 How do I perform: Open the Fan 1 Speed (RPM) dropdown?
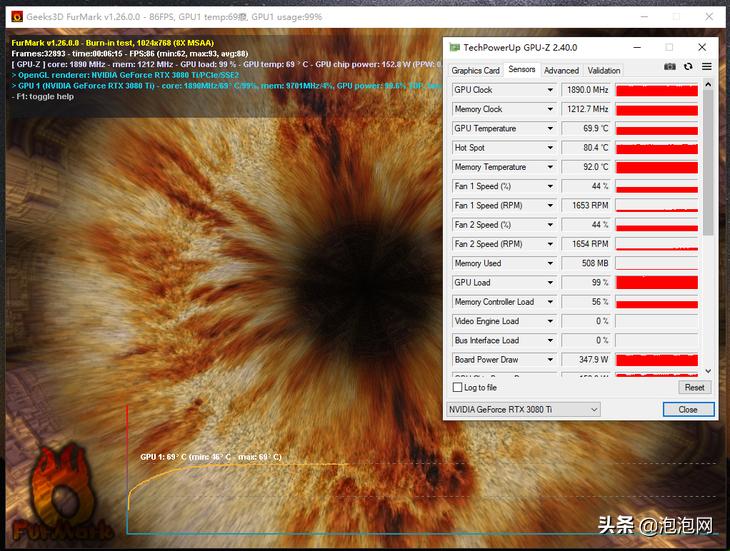(x=550, y=205)
